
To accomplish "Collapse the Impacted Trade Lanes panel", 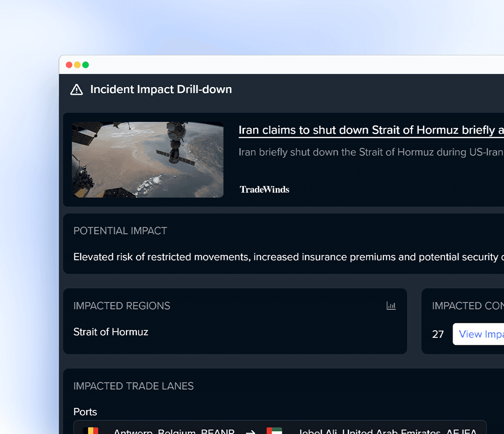I will (134, 386).
